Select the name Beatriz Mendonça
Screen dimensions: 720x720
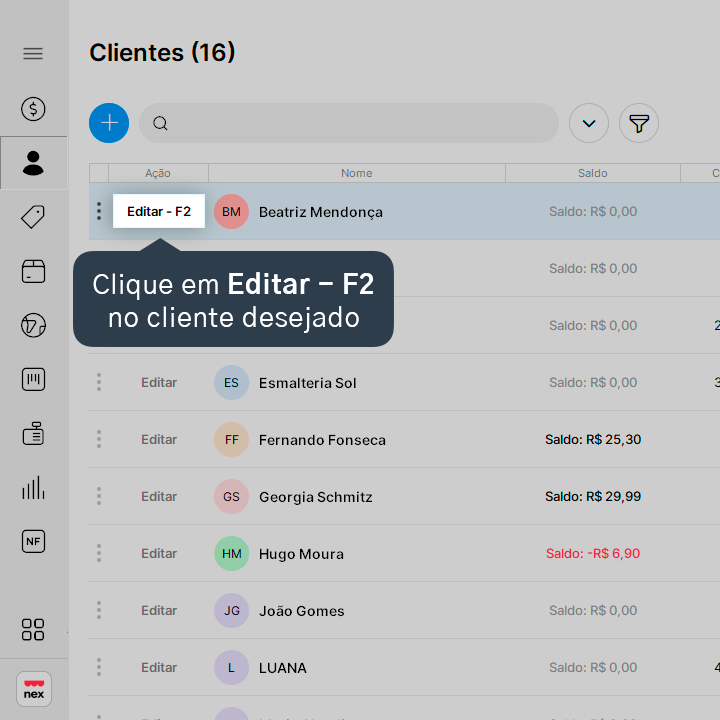click(321, 212)
